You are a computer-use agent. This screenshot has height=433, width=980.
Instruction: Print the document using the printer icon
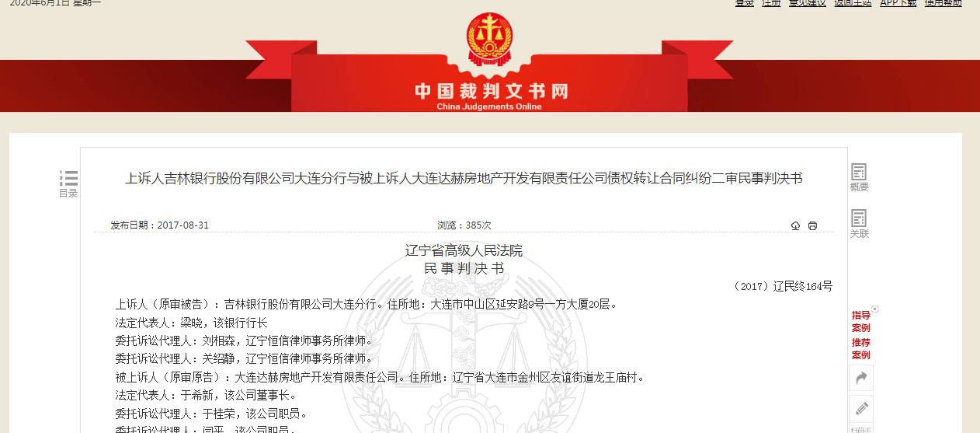pyautogui.click(x=812, y=225)
